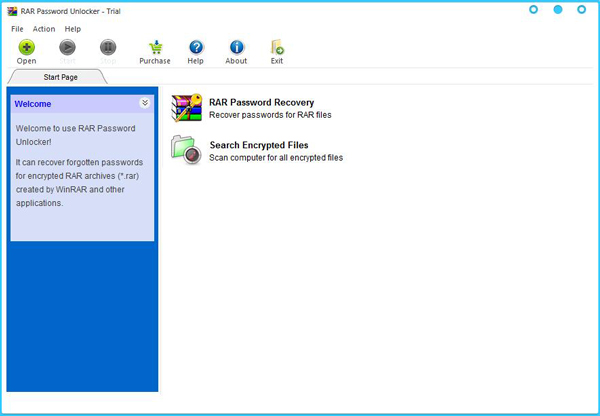This screenshot has width=600, height=416.
Task: Open the File menu
Action: pyautogui.click(x=17, y=29)
